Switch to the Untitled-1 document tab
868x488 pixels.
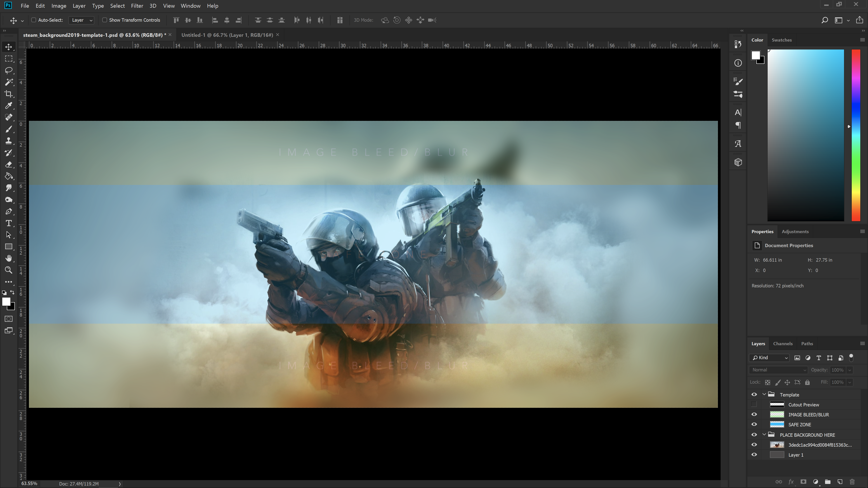(x=227, y=35)
